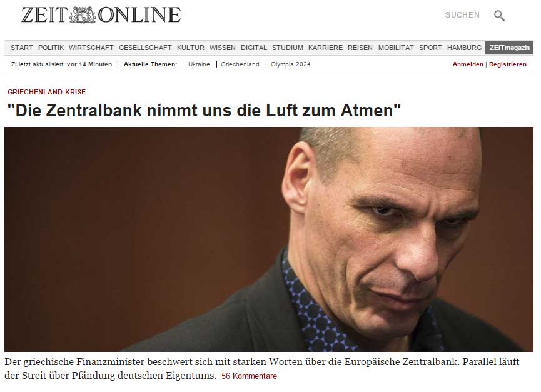541x392 pixels.
Task: Navigate to the WISSEN section
Action: (x=223, y=48)
